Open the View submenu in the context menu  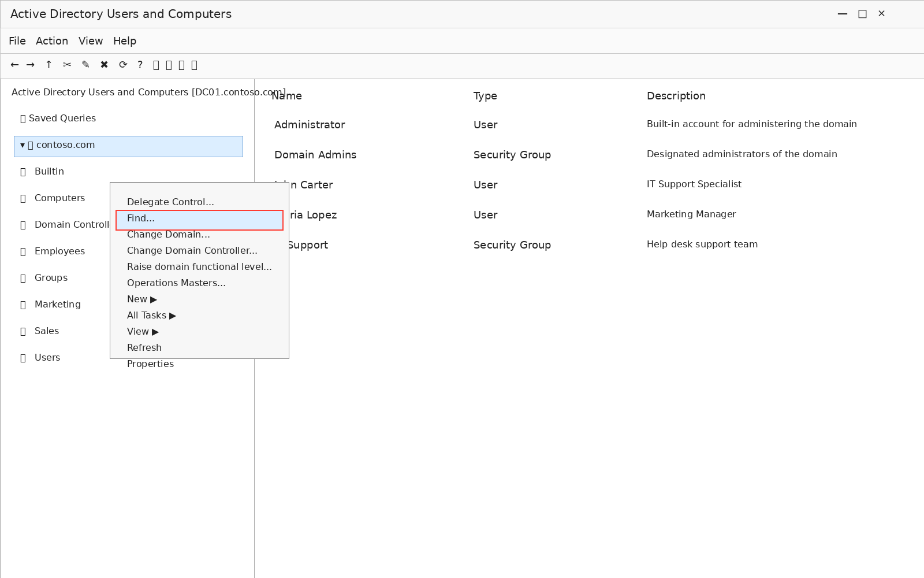click(x=143, y=331)
